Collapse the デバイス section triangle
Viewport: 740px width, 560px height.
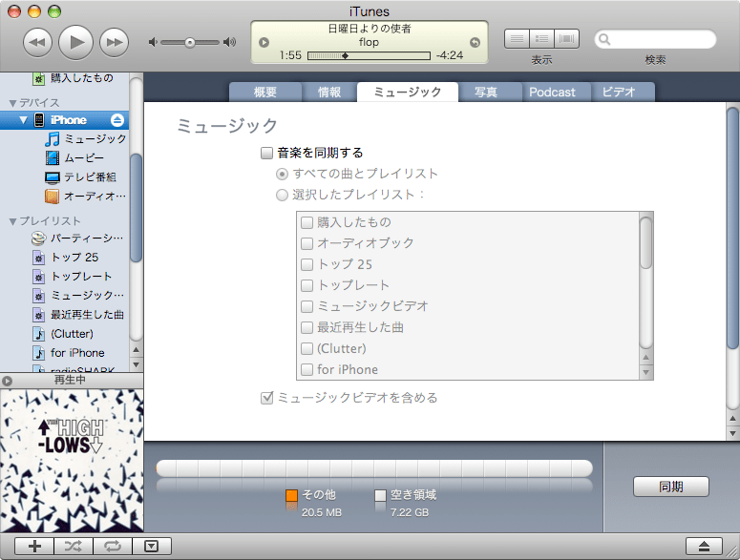pos(12,103)
